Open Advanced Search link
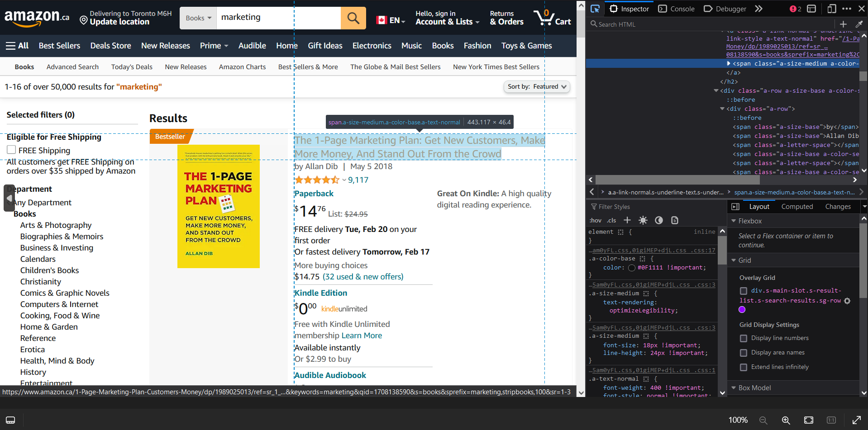This screenshot has width=868, height=430. (x=72, y=67)
